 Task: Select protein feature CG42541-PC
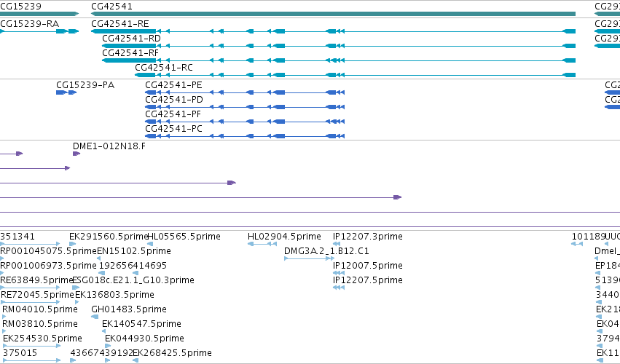pyautogui.click(x=173, y=129)
